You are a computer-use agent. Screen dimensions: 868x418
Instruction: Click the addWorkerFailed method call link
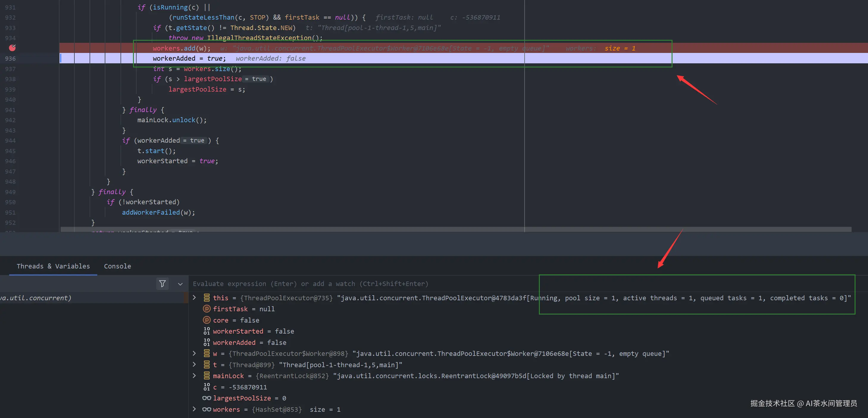[x=151, y=212]
